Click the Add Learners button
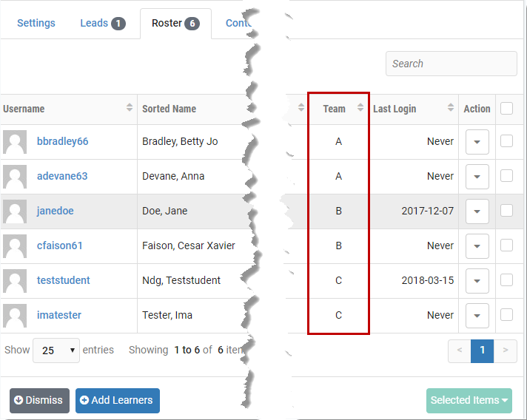Screen dimensions: 527x420 (x=117, y=400)
